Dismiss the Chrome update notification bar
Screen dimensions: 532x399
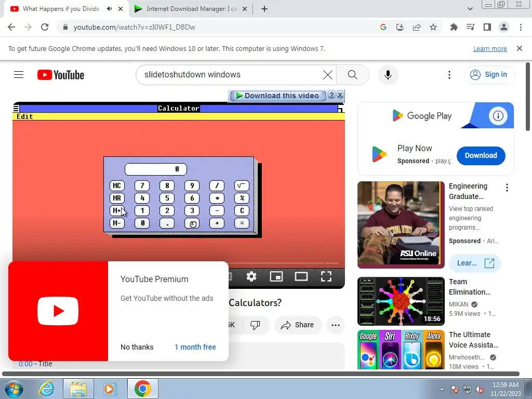[519, 48]
